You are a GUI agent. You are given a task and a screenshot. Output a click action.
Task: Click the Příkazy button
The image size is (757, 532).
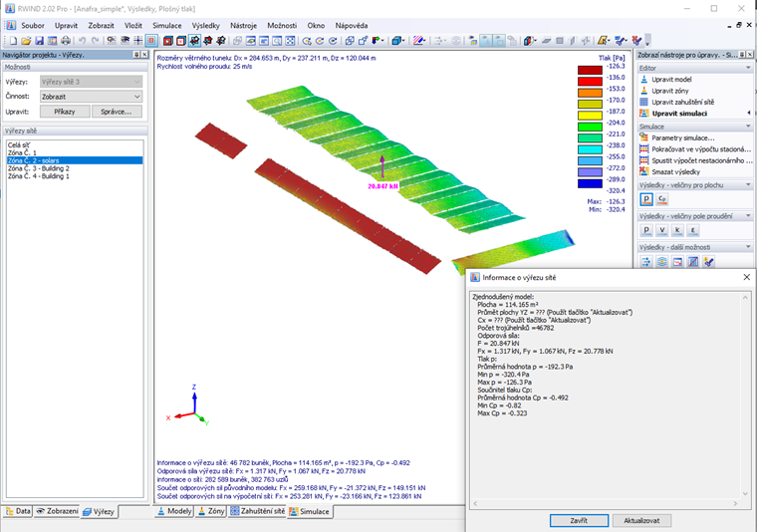(x=65, y=112)
